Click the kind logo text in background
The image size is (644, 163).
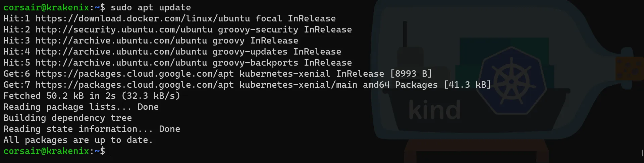pyautogui.click(x=435, y=110)
